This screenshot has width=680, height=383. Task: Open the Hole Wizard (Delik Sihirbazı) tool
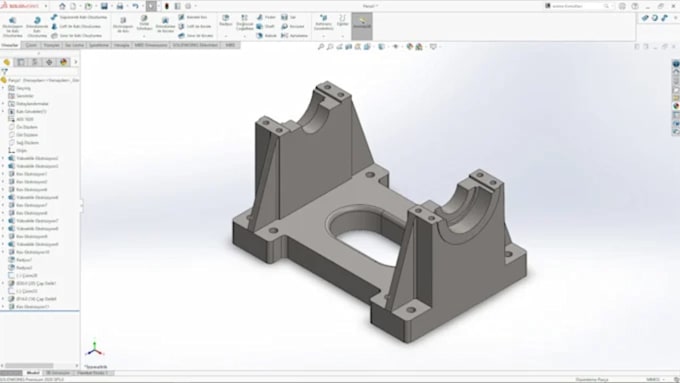coord(144,23)
